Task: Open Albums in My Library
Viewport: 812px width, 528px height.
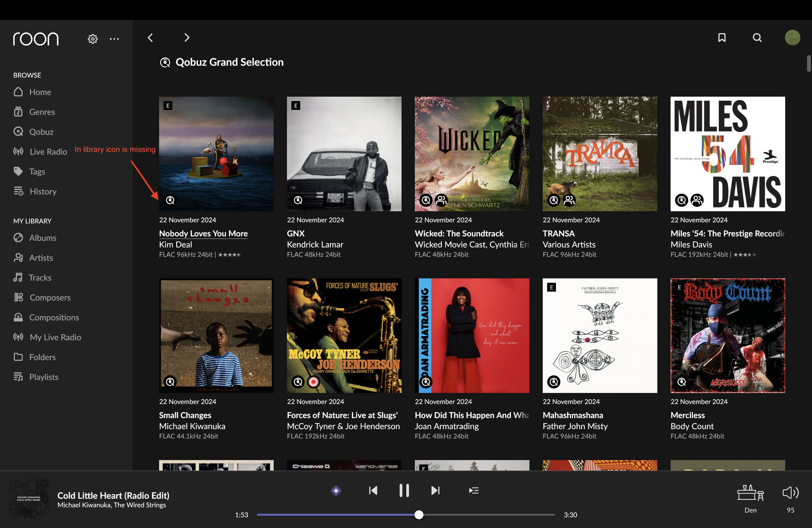Action: tap(35, 238)
